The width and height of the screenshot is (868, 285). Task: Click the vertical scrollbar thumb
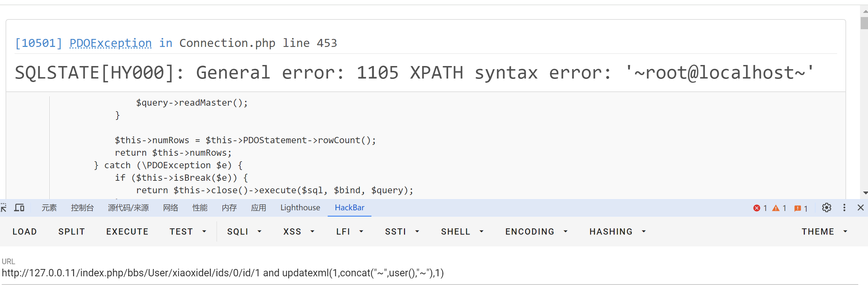[x=865, y=23]
